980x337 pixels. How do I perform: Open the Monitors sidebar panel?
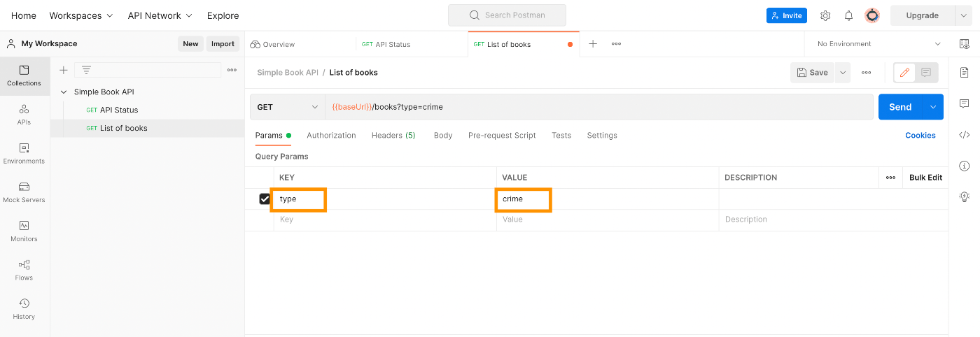coord(24,231)
